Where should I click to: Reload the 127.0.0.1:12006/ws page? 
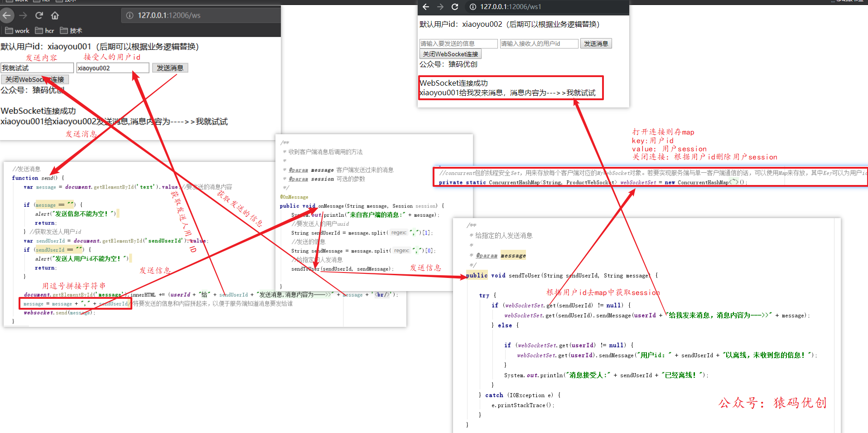[39, 15]
